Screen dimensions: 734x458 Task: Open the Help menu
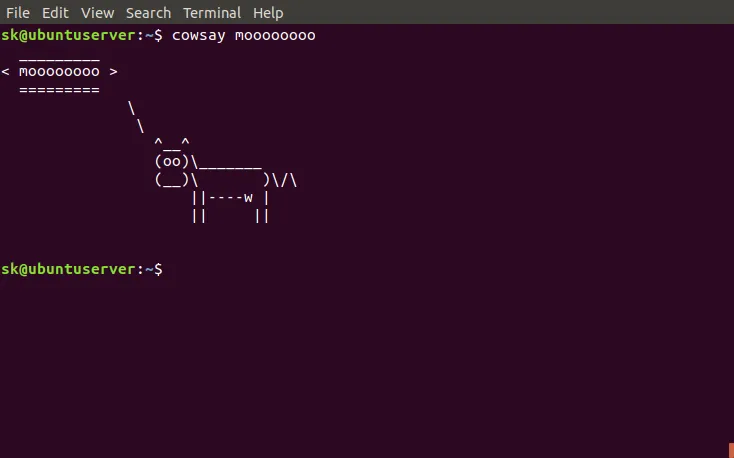click(268, 13)
